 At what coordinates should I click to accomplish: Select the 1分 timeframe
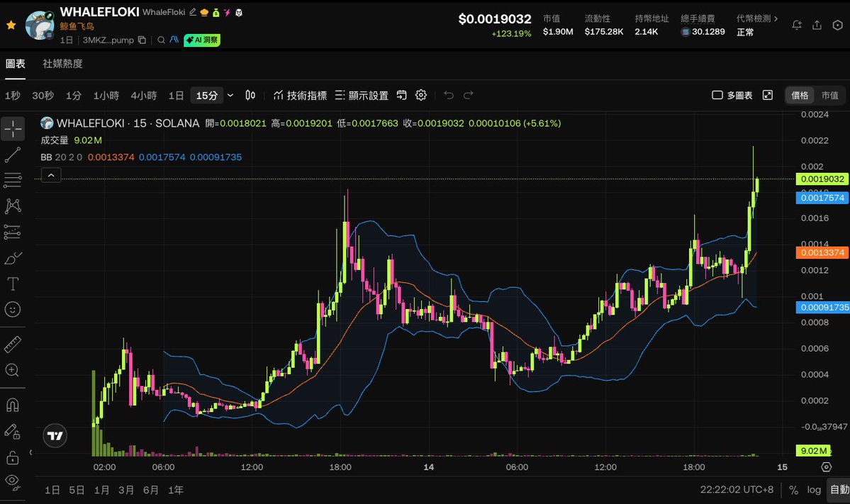pos(73,96)
